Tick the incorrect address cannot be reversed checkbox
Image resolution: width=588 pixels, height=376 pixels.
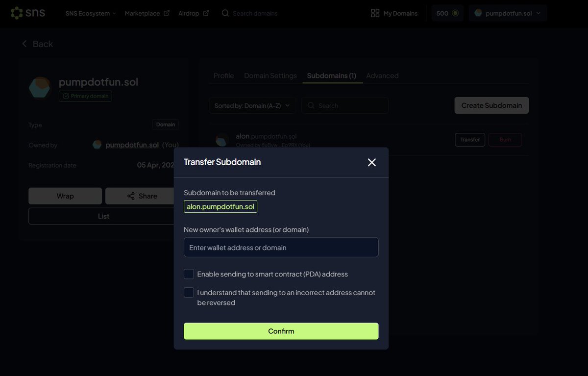[189, 293]
